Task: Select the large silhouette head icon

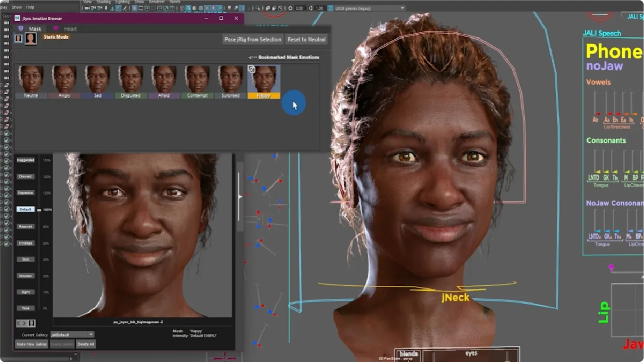Action: coord(30,39)
